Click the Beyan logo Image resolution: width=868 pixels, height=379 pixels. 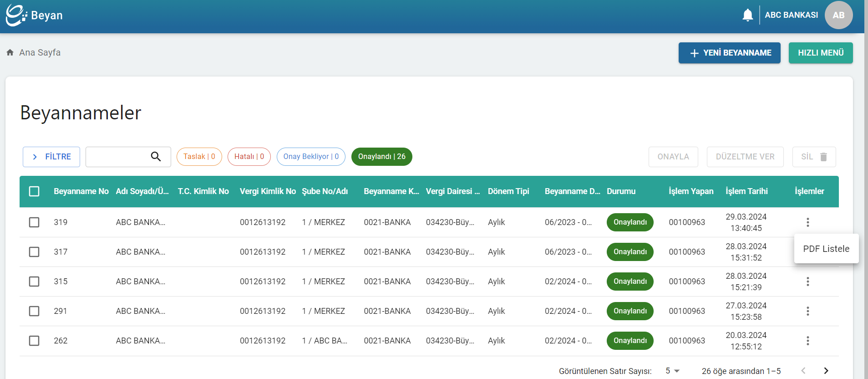[x=34, y=15]
